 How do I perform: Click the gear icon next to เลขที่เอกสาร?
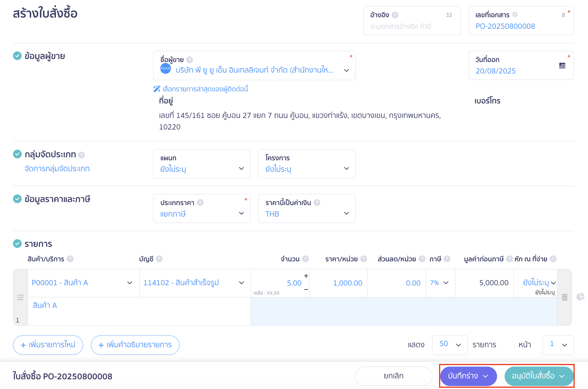[x=515, y=15]
